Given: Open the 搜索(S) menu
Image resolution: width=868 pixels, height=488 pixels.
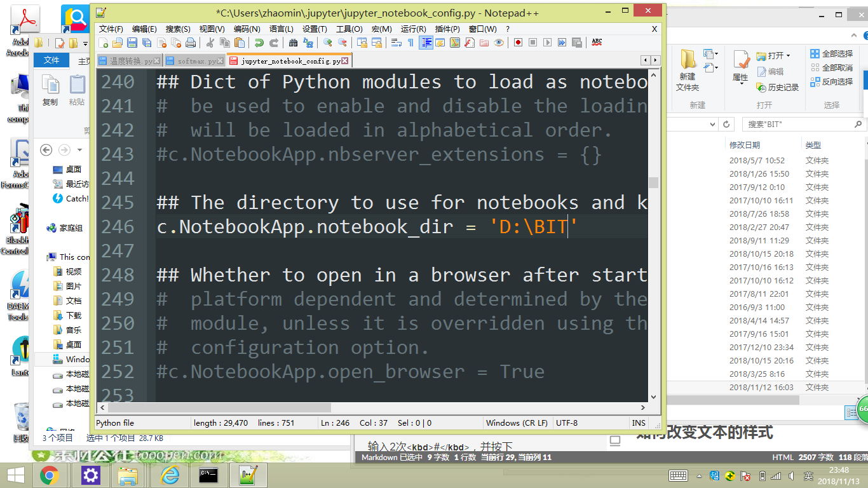Looking at the screenshot, I should (178, 29).
